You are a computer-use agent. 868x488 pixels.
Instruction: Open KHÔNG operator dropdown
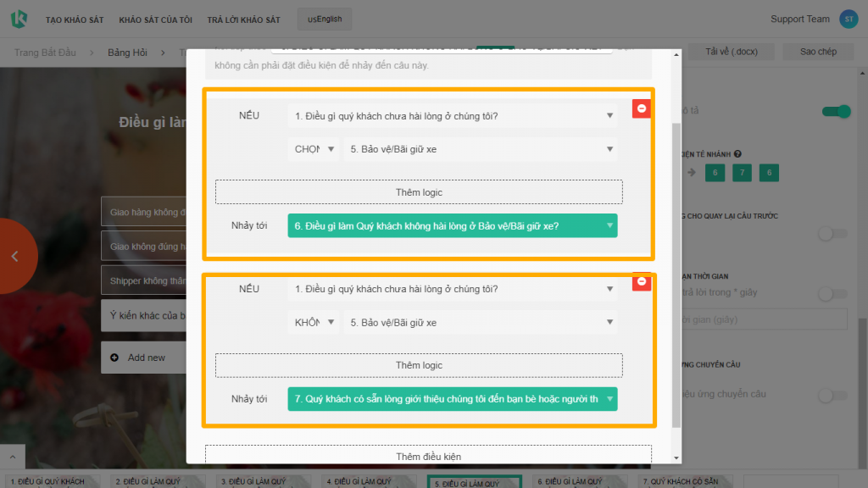(x=314, y=322)
